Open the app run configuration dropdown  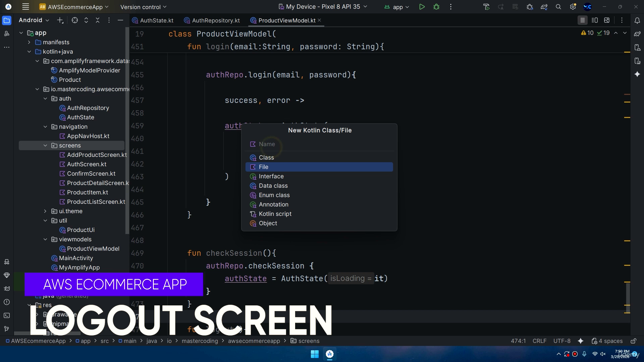(397, 7)
